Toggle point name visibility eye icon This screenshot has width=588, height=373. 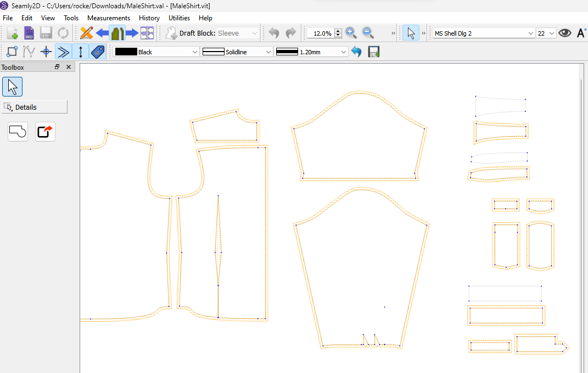click(x=564, y=33)
